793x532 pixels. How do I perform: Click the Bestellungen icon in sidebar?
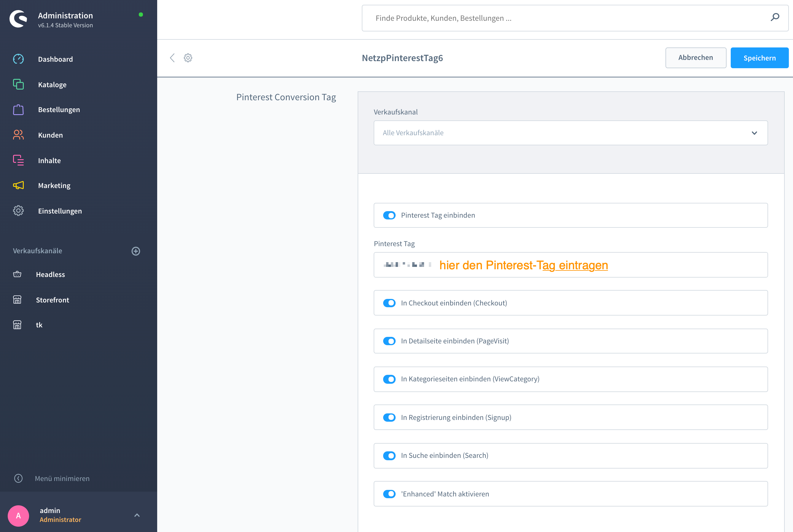[x=18, y=110]
